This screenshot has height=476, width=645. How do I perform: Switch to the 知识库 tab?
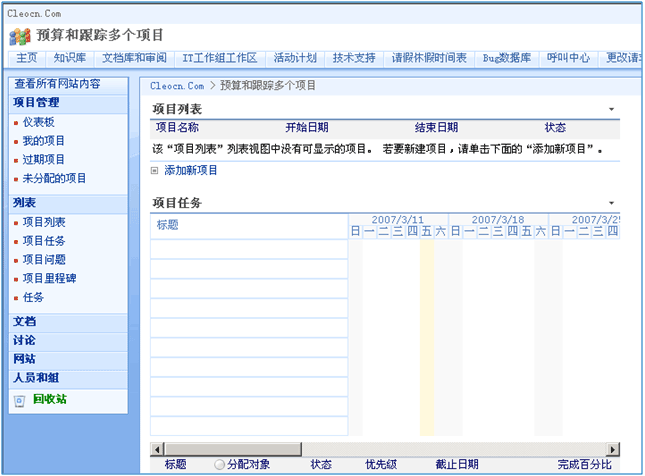point(71,58)
